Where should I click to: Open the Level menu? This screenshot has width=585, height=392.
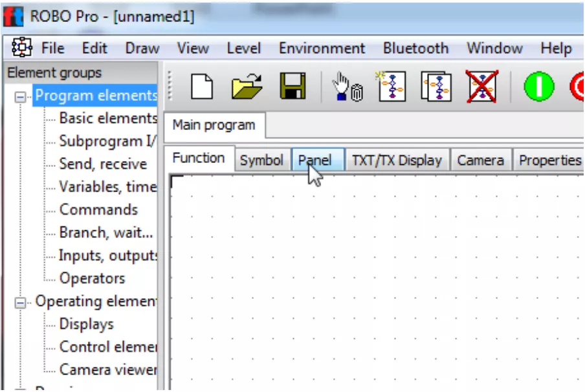coord(243,48)
